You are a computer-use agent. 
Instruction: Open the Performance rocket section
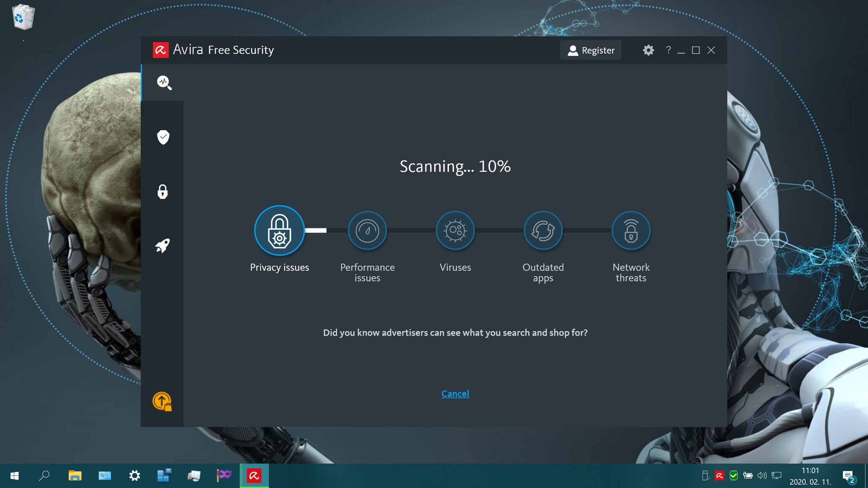pyautogui.click(x=163, y=246)
